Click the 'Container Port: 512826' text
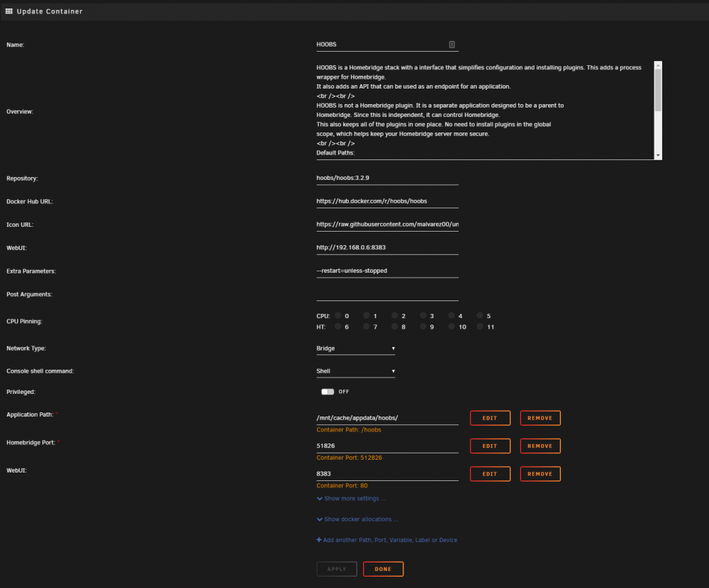709x588 pixels. pos(349,458)
